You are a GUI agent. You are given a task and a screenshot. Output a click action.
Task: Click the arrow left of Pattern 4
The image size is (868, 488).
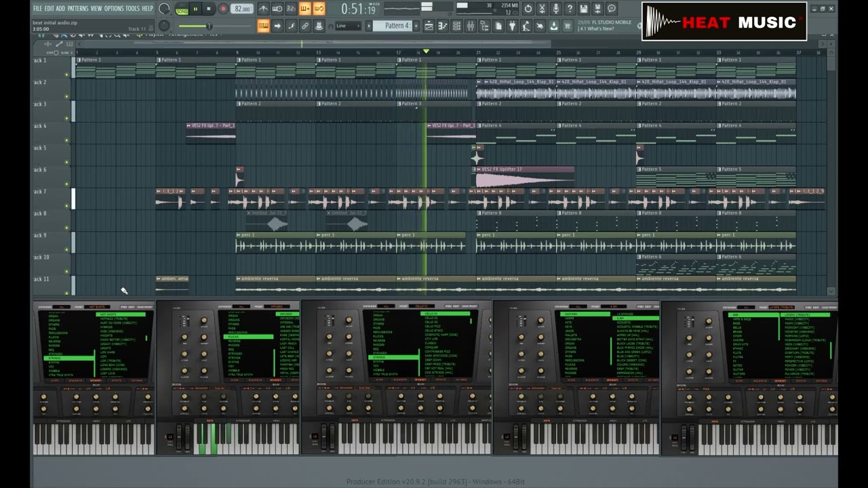tap(369, 26)
